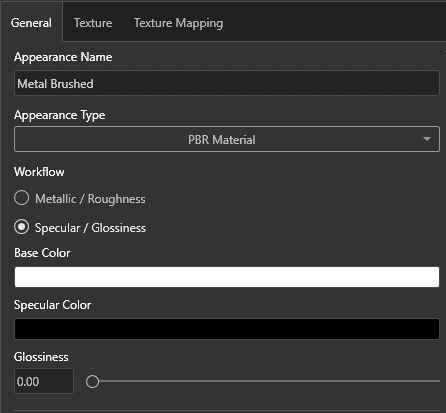The width and height of the screenshot is (446, 413).
Task: Click the Metallic / Roughness label text
Action: tap(90, 199)
